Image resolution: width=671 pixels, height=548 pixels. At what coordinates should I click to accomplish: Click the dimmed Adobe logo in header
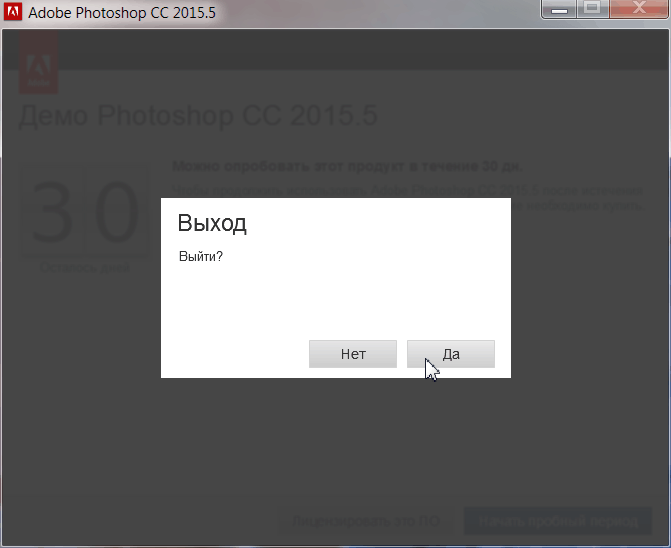tap(39, 62)
